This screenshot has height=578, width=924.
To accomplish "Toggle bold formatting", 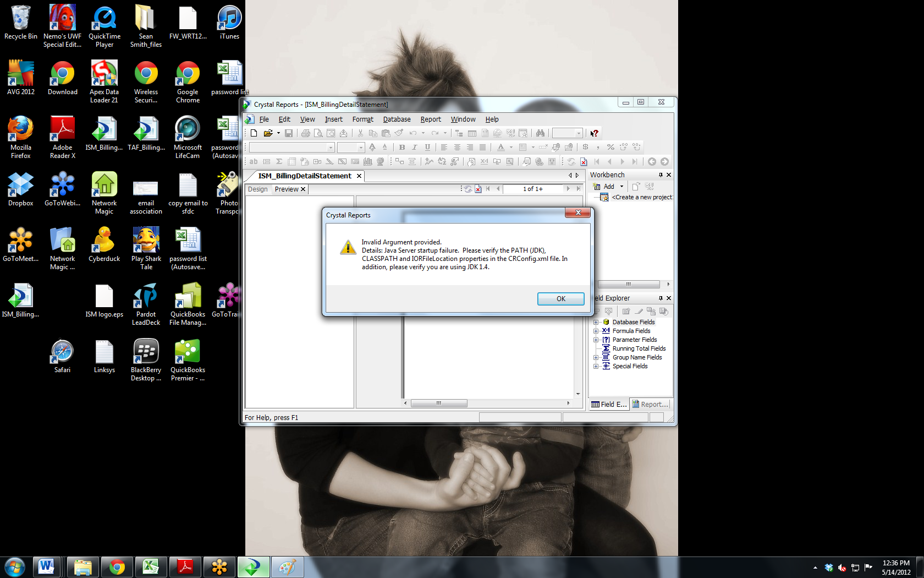I will 402,147.
